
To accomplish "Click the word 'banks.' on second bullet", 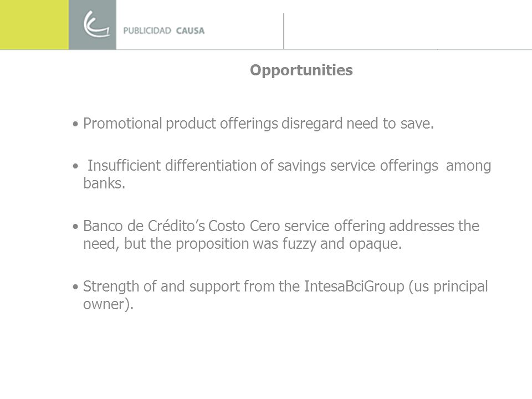I will [104, 183].
